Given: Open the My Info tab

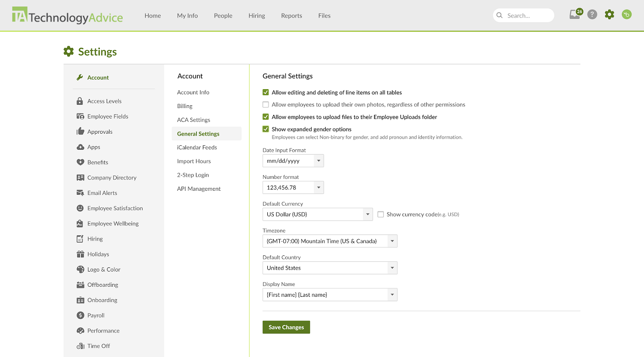Looking at the screenshot, I should pos(187,16).
